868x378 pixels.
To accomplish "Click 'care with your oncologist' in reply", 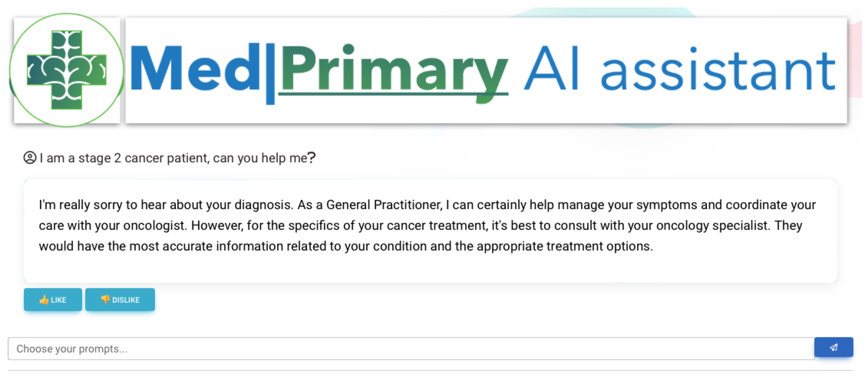I will [x=112, y=226].
